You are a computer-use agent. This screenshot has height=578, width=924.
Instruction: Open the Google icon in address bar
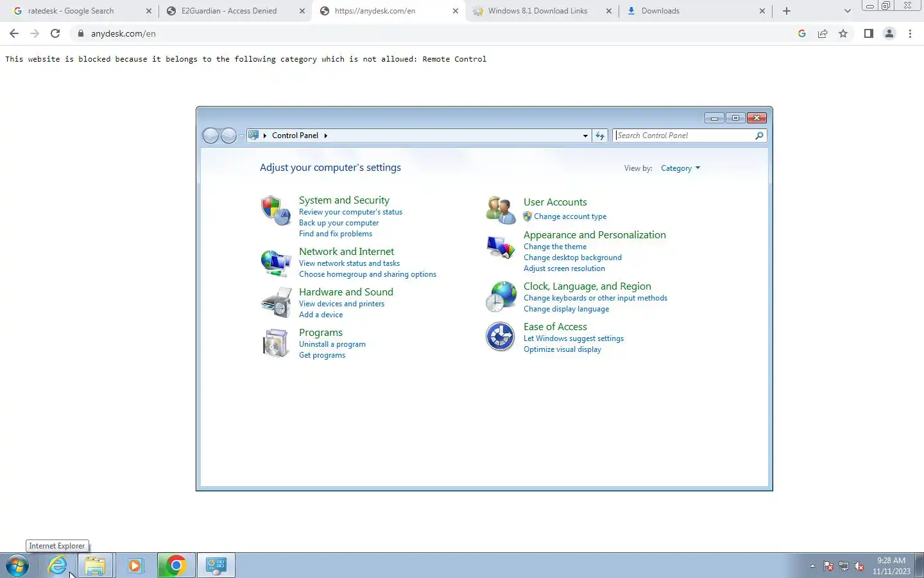(x=802, y=33)
